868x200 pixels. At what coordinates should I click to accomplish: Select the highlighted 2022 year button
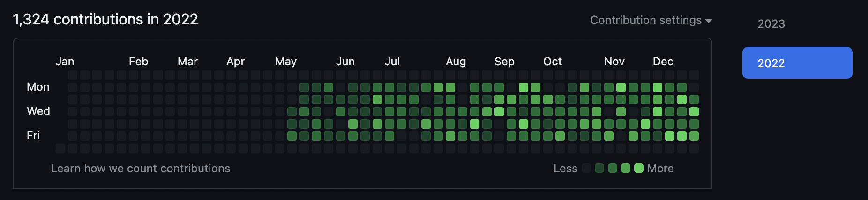[x=797, y=63]
